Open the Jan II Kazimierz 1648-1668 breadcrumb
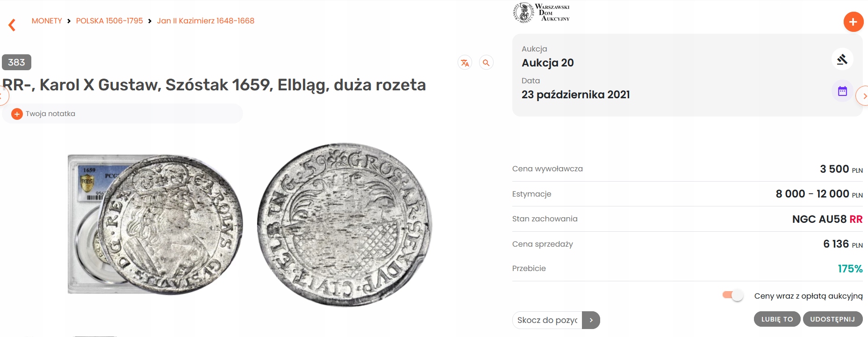Image resolution: width=868 pixels, height=337 pixels. click(x=206, y=21)
